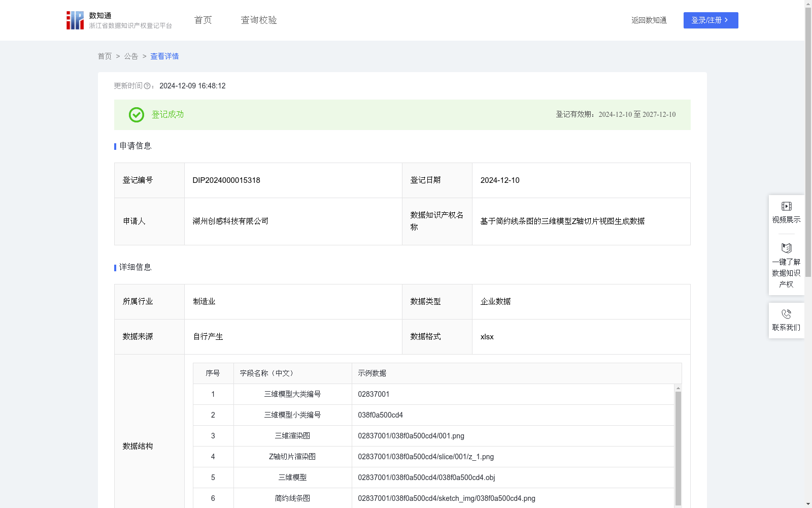Select registration number DIP2024000015318

tap(226, 180)
